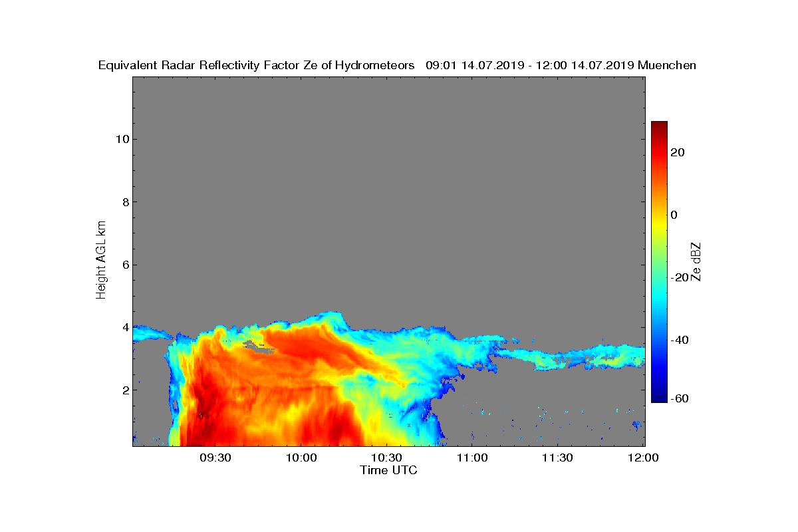
Task: Click the colorbar label -40
Action: (680, 340)
